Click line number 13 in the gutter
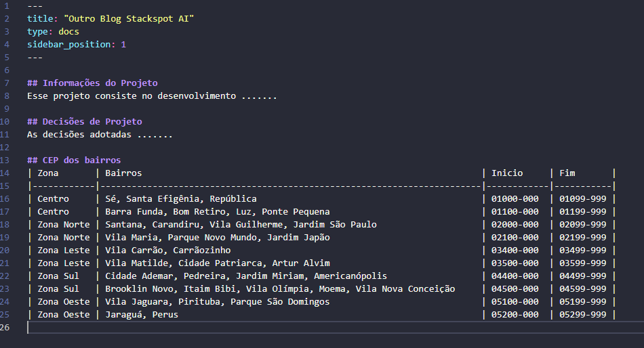This screenshot has width=644, height=348. point(5,160)
